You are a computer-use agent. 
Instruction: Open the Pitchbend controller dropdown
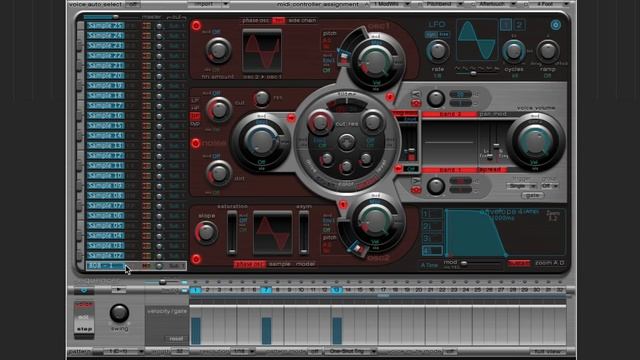click(x=442, y=4)
